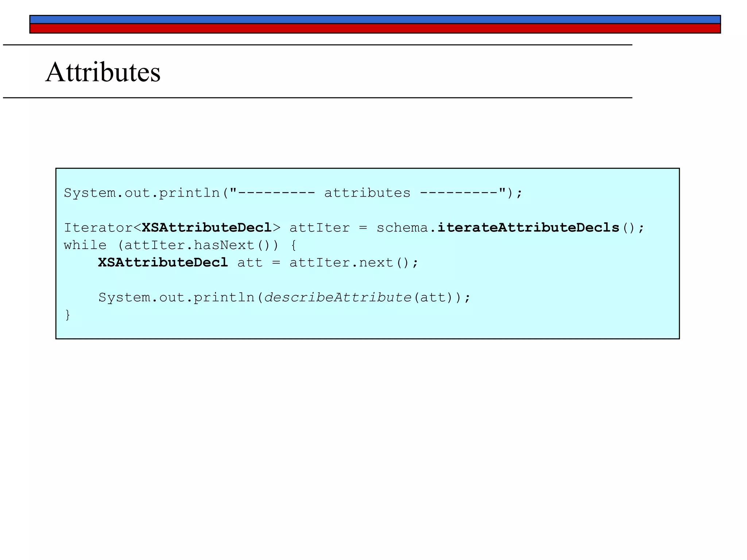Click the bold "iterateAttributeDecls" method name
The image size is (747, 560).
529,227
